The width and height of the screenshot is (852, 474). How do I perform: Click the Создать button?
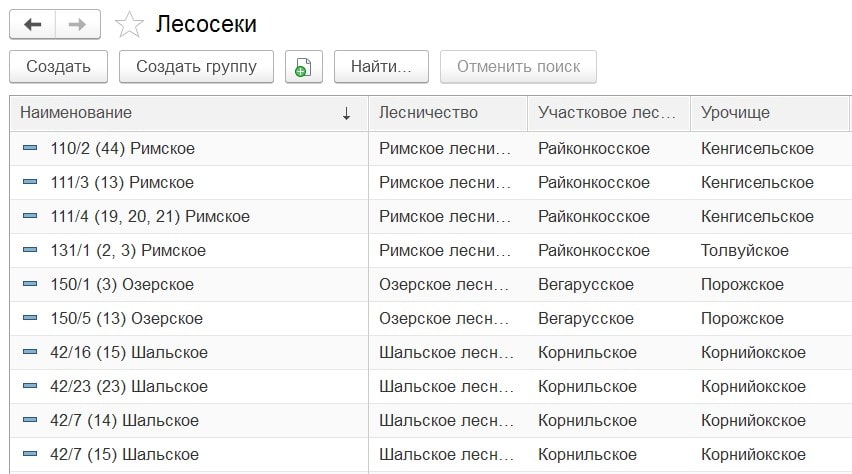point(59,67)
